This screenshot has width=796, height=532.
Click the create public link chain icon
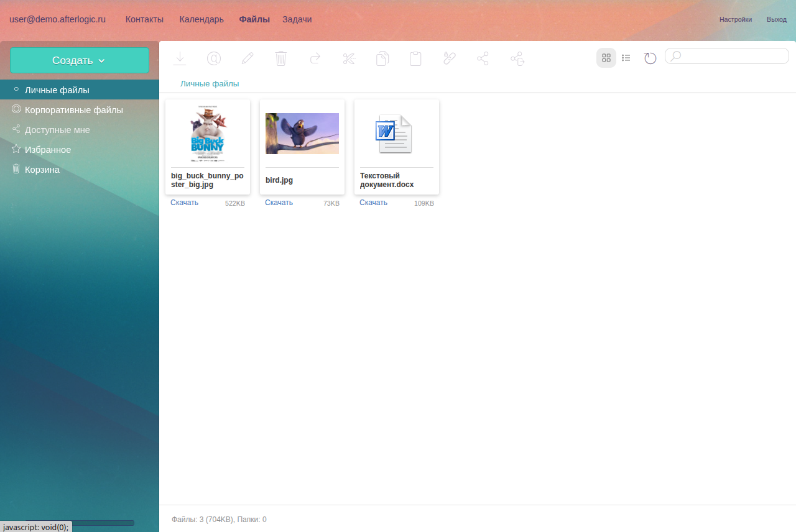[449, 58]
